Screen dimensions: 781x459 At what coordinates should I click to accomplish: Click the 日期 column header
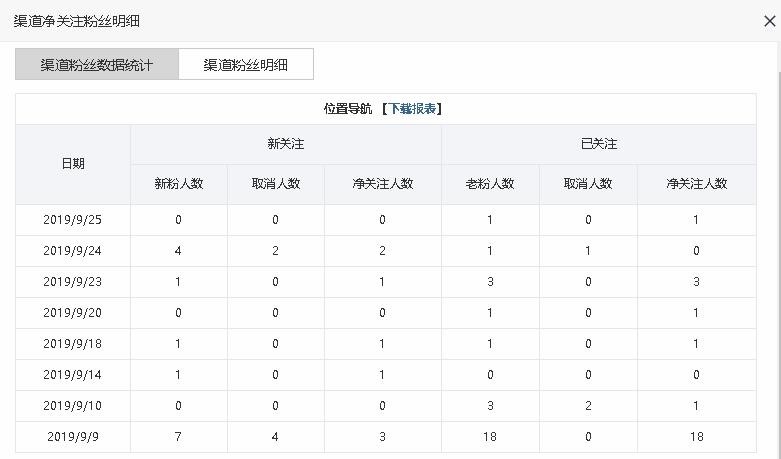73,164
